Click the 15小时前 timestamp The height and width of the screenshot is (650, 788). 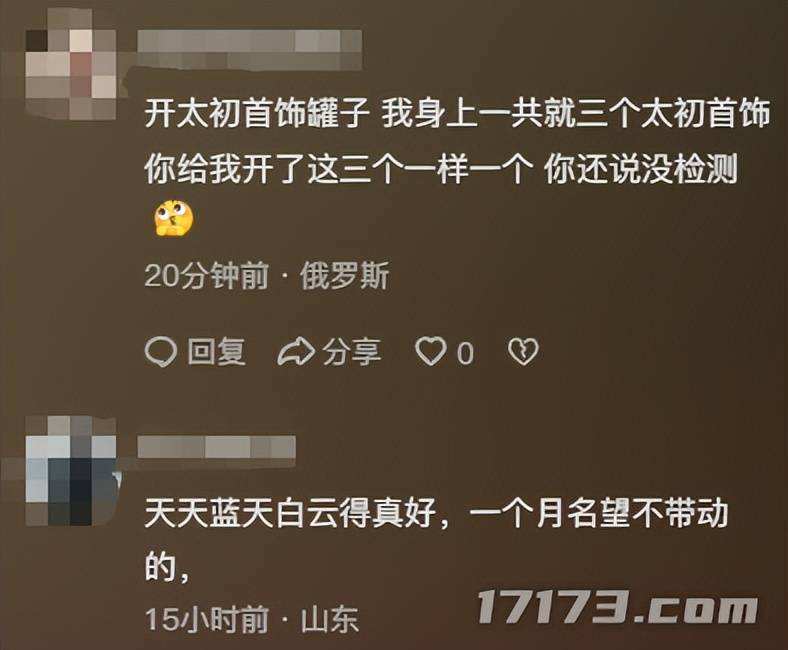[x=207, y=619]
